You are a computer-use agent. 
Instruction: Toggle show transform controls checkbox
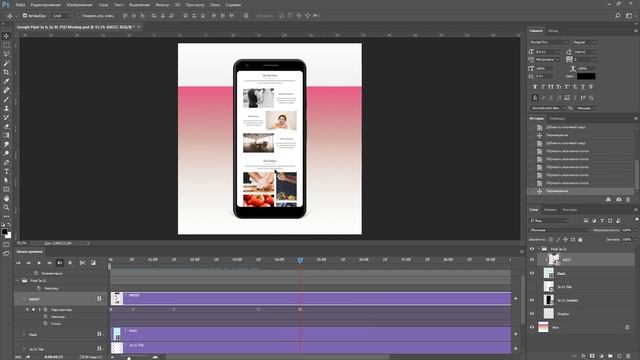[79, 16]
